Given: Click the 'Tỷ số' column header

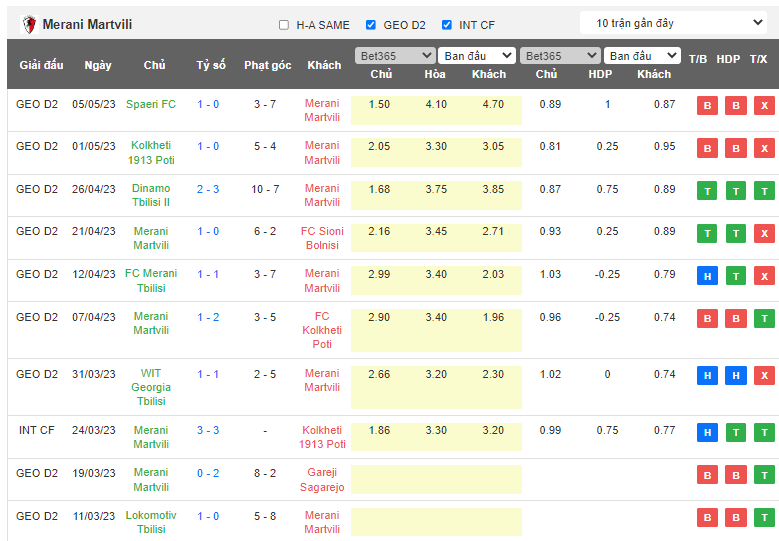Looking at the screenshot, I should click(x=211, y=65).
